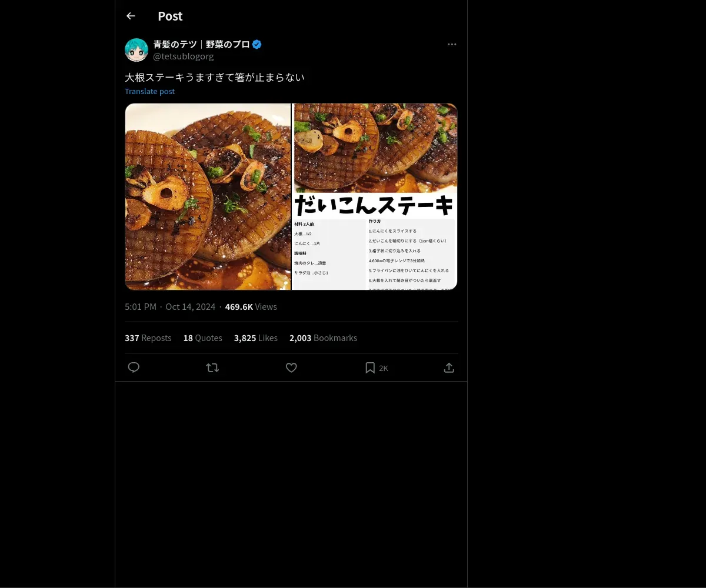This screenshot has height=588, width=706.
Task: Click the repost arrows icon
Action: [x=212, y=367]
